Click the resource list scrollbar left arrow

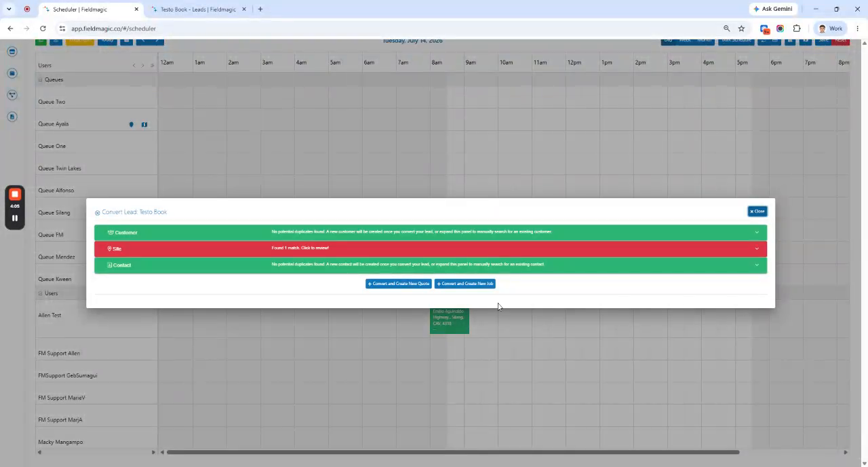pyautogui.click(x=39, y=452)
